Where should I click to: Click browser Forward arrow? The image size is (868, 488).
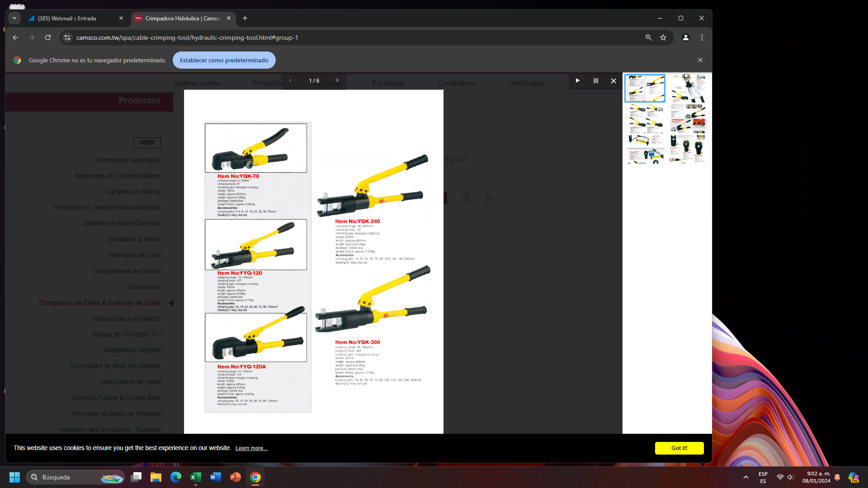pos(32,38)
